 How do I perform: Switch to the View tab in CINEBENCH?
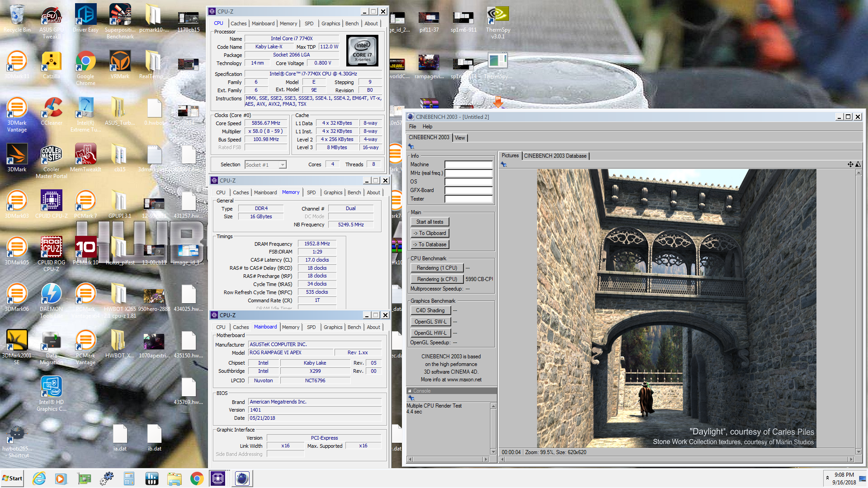point(460,138)
